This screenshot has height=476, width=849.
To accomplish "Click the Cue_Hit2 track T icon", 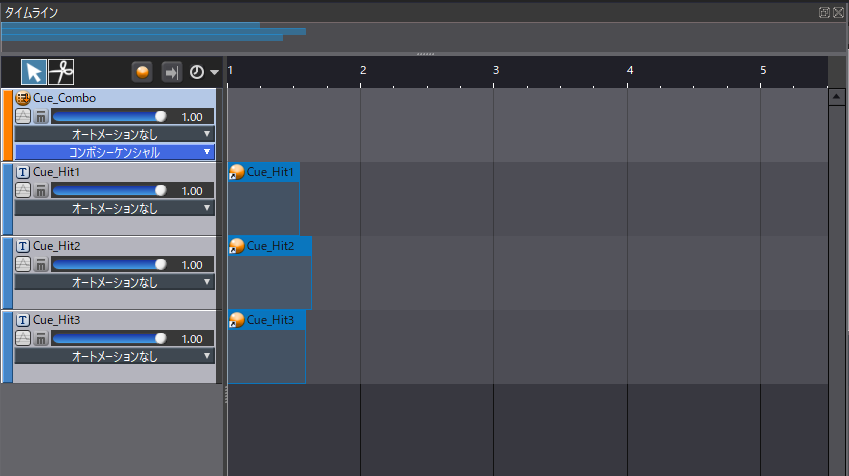I will (23, 246).
